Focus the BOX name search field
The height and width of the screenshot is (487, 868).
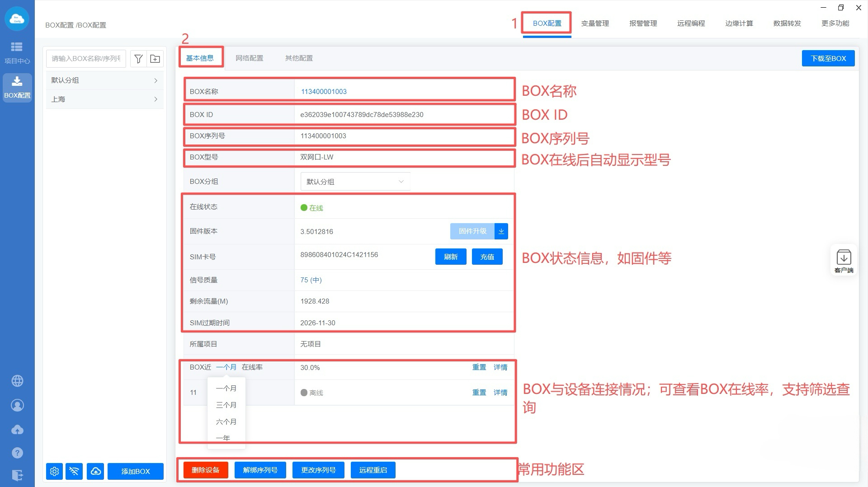pyautogui.click(x=86, y=59)
